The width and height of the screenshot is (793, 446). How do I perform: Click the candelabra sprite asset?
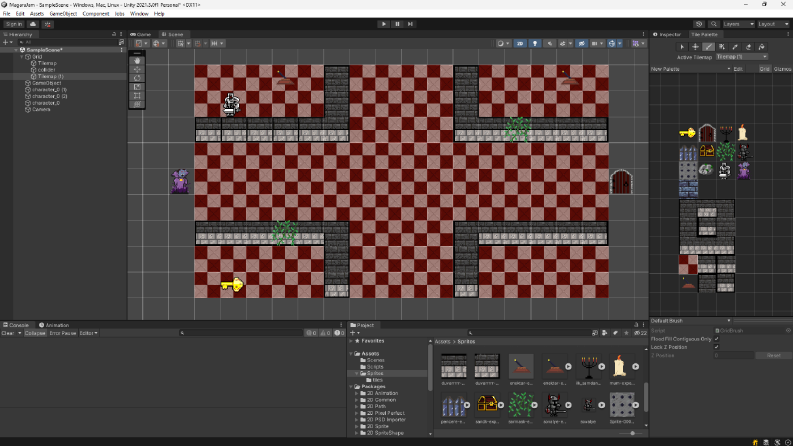pos(589,366)
